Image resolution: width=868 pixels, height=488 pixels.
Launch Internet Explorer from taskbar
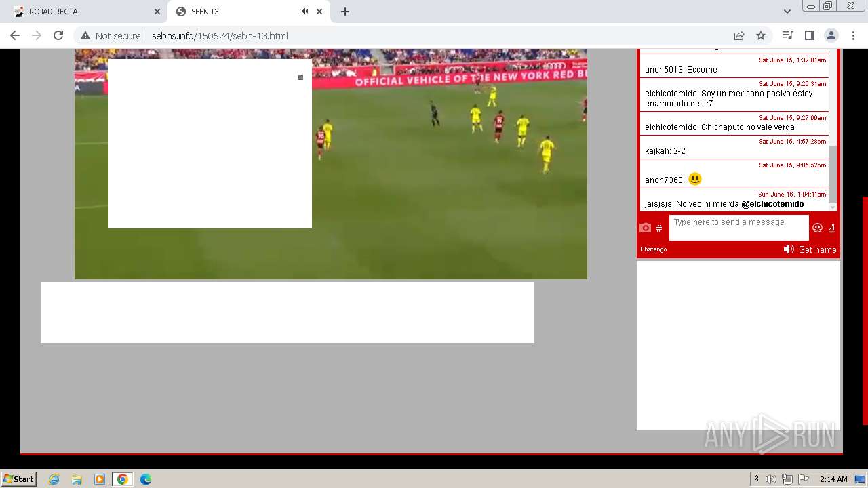(x=54, y=479)
